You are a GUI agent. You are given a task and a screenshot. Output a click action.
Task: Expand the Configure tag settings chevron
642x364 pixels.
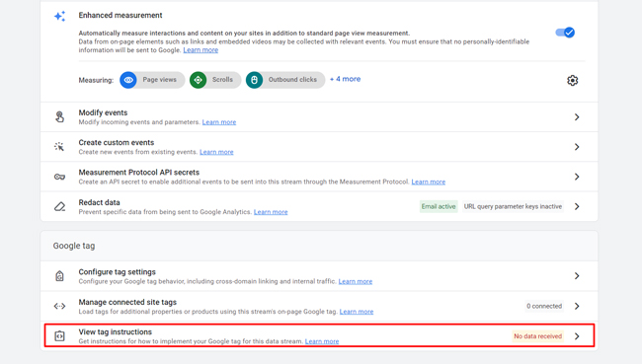pos(577,276)
